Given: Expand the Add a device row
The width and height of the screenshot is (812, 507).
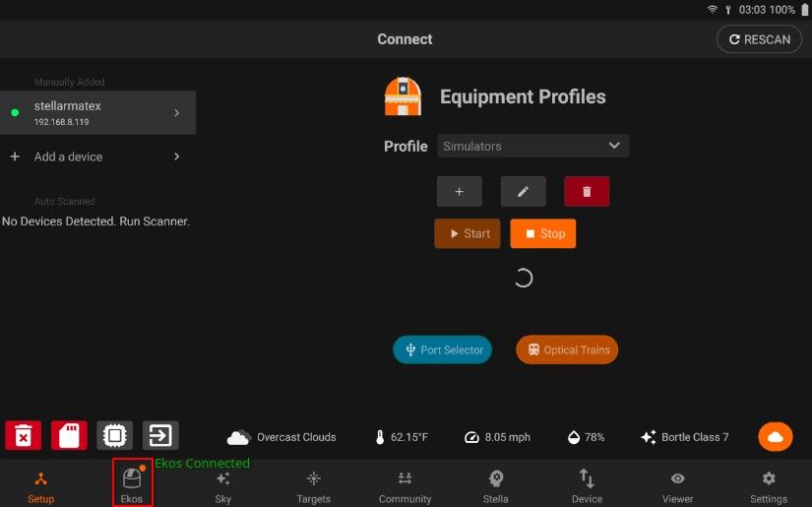Looking at the screenshot, I should [97, 157].
